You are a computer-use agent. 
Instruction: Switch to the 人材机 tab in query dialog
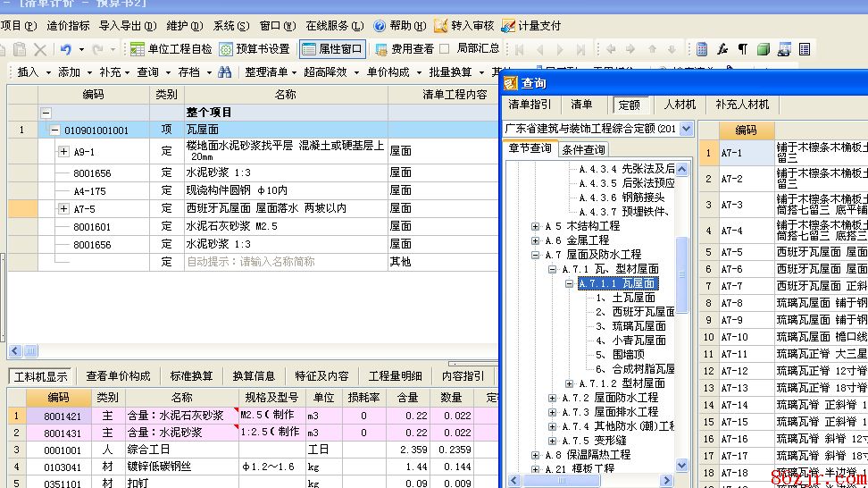[680, 105]
